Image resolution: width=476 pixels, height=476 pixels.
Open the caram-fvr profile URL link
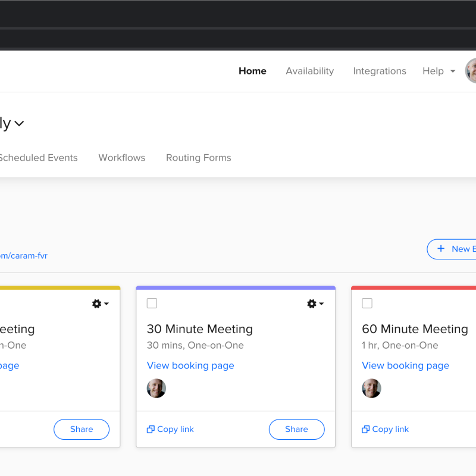(x=24, y=256)
